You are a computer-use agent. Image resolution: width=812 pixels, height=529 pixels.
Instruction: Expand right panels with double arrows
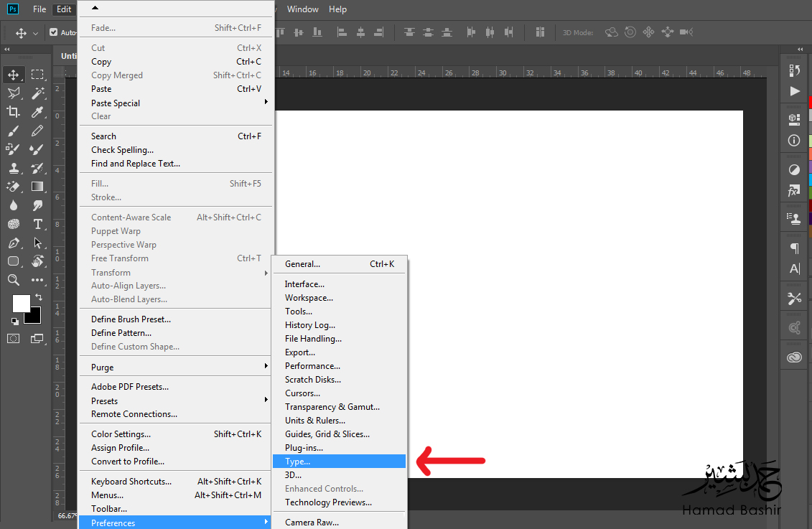coord(800,50)
